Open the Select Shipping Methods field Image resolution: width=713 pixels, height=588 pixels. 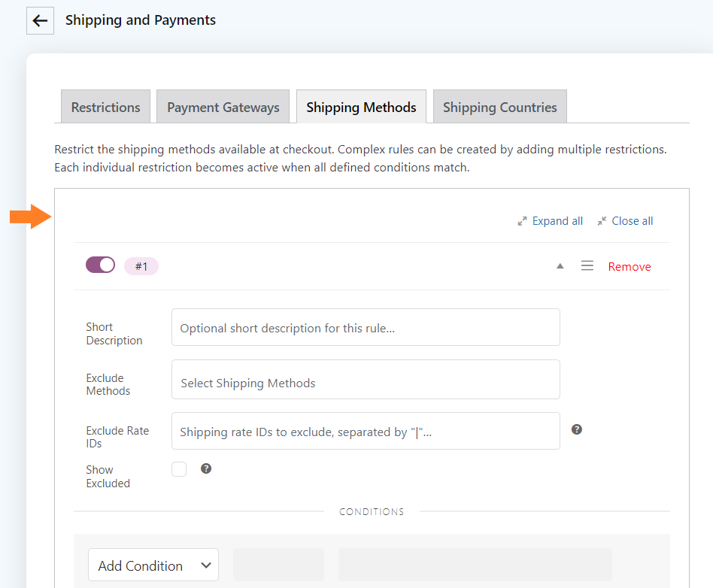tap(366, 379)
